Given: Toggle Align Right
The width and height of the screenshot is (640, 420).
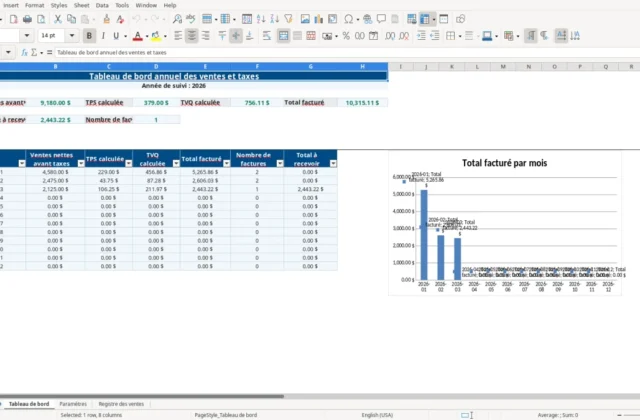Looking at the screenshot, I should (x=205, y=36).
